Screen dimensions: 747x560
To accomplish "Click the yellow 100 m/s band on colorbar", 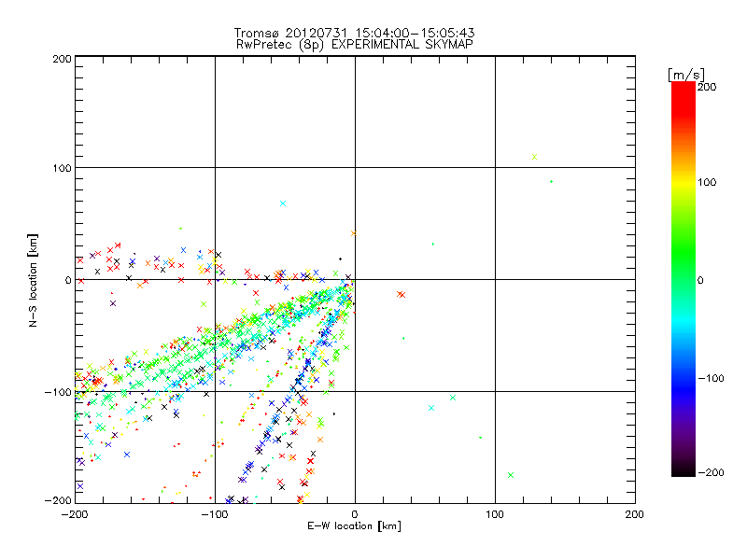I will [684, 182].
